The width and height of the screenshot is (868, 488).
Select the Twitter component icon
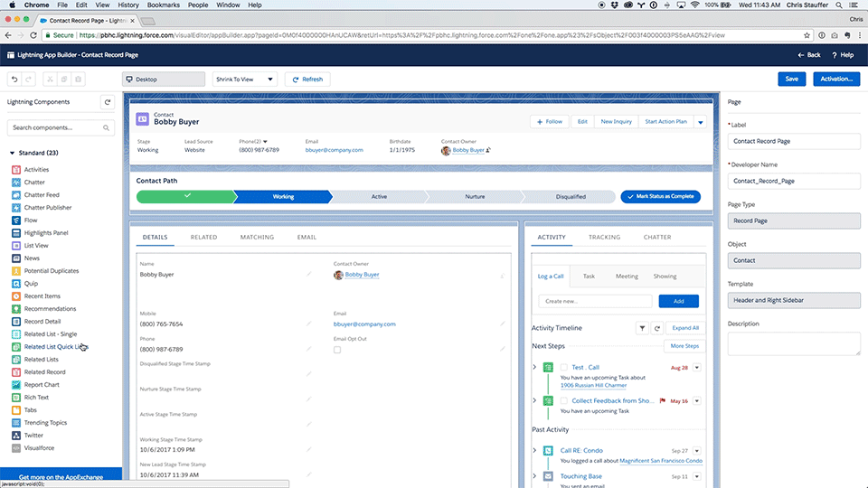click(16, 436)
